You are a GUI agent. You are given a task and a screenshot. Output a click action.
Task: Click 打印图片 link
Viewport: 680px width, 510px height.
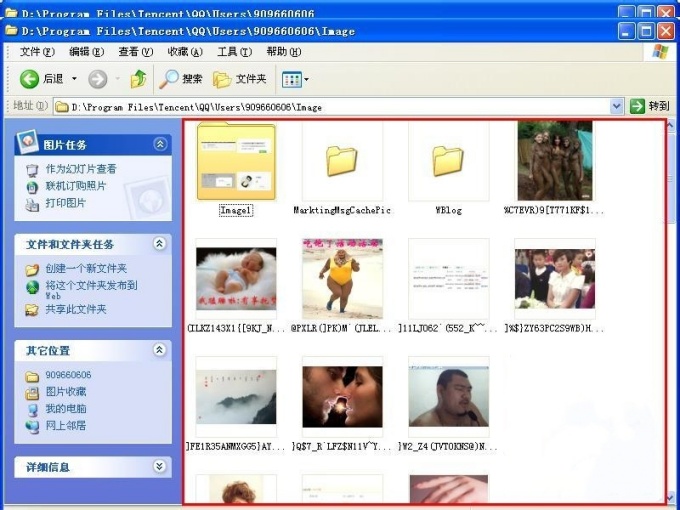point(66,203)
